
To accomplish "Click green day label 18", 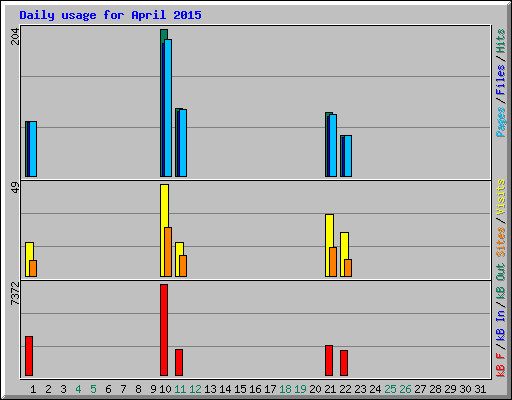I will pyautogui.click(x=285, y=389).
